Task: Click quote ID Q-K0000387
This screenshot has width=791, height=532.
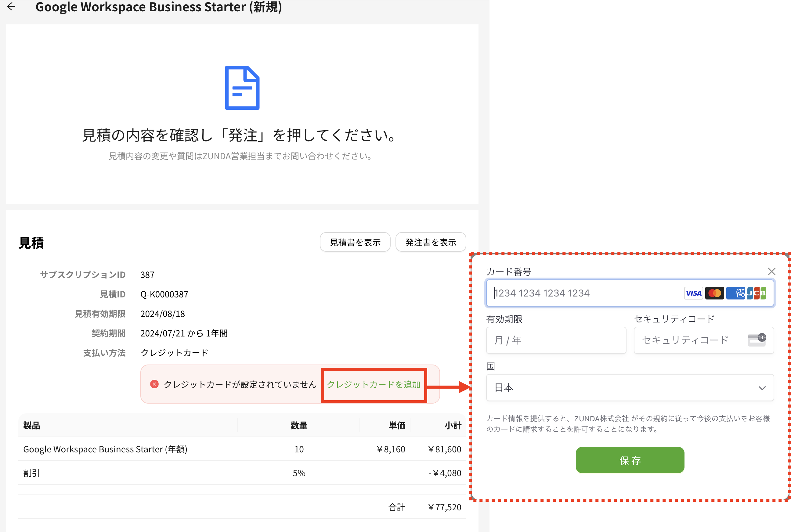Action: click(x=164, y=294)
